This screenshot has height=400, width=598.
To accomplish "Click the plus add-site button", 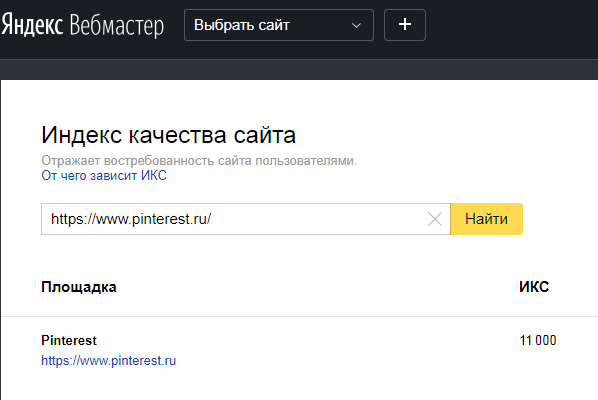I will tap(405, 25).
